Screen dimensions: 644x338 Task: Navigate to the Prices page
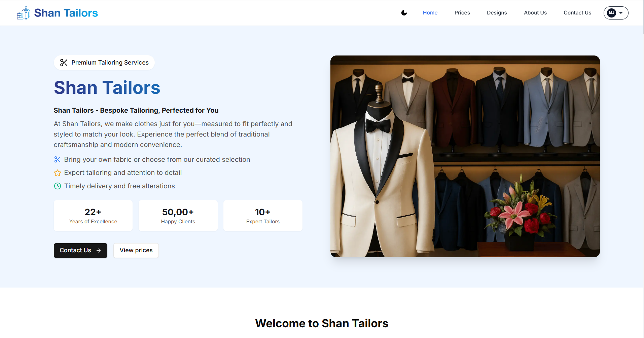pos(462,13)
